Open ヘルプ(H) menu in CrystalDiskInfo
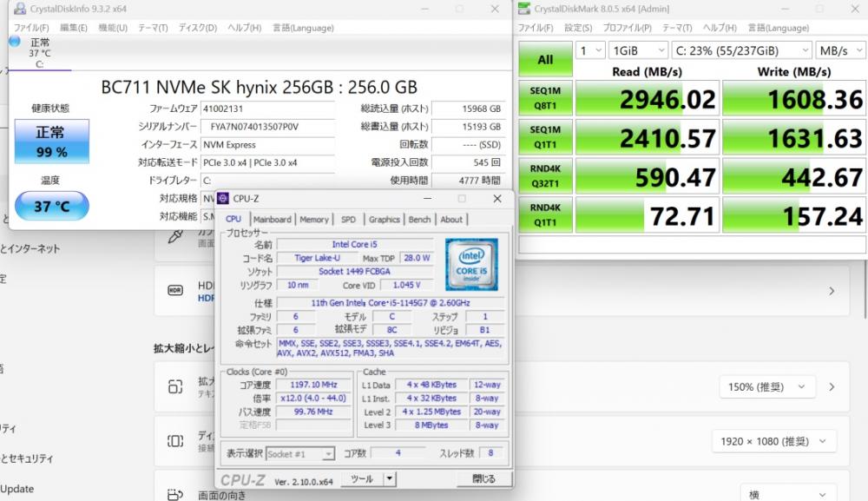This screenshot has width=868, height=501. (x=244, y=28)
